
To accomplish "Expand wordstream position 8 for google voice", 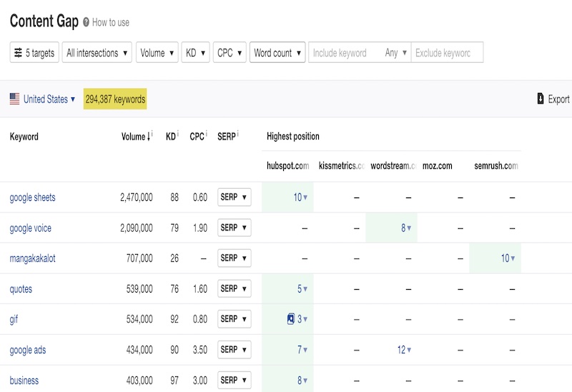I will (406, 228).
